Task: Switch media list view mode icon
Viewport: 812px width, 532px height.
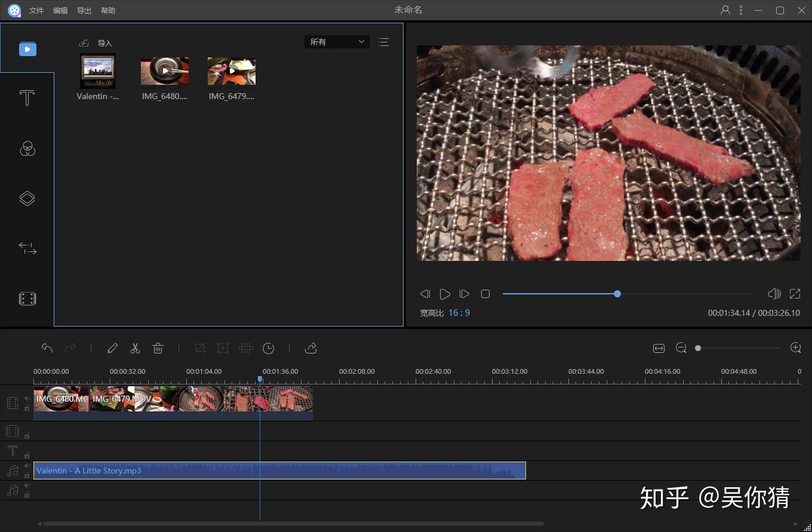Action: coord(383,42)
